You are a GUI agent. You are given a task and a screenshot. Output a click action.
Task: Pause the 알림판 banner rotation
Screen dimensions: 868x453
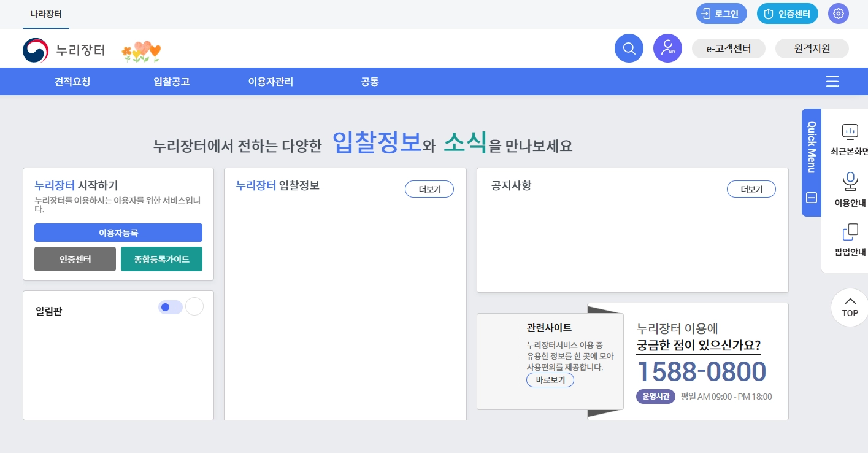click(176, 307)
